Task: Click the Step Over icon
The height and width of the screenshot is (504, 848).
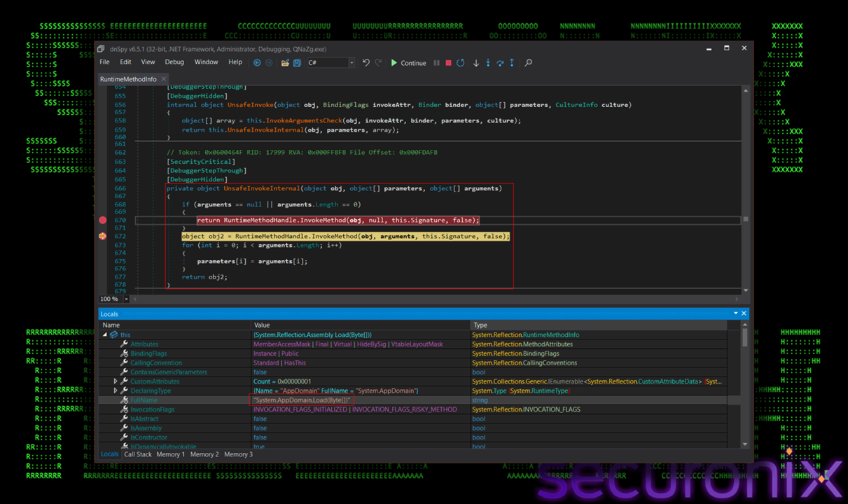Action: 500,63
